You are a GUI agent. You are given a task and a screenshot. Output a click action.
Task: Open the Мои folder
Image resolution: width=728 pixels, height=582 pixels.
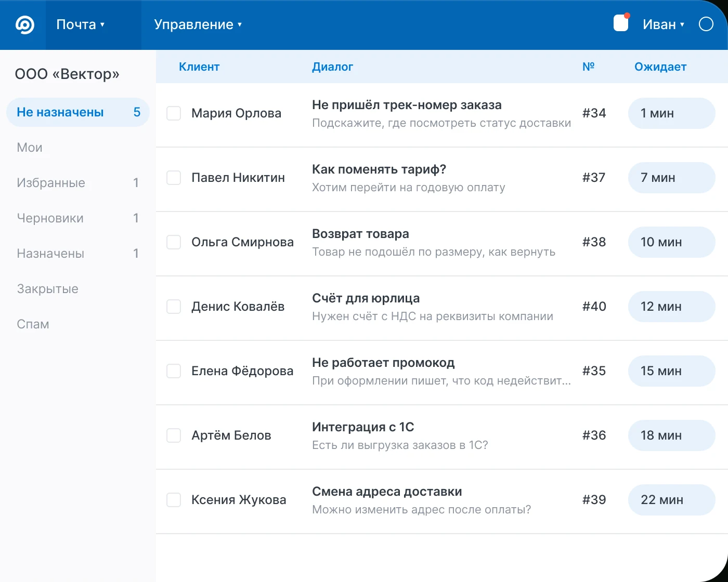pos(78,148)
